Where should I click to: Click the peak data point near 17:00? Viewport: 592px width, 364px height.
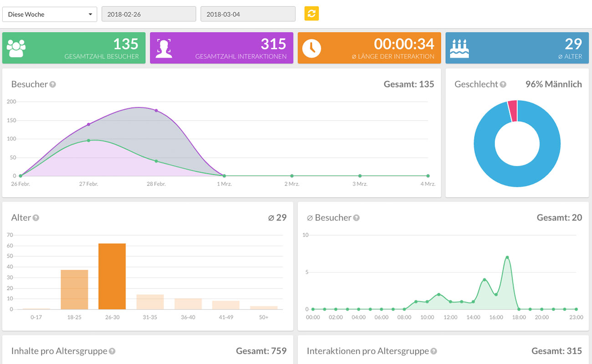coord(507,258)
